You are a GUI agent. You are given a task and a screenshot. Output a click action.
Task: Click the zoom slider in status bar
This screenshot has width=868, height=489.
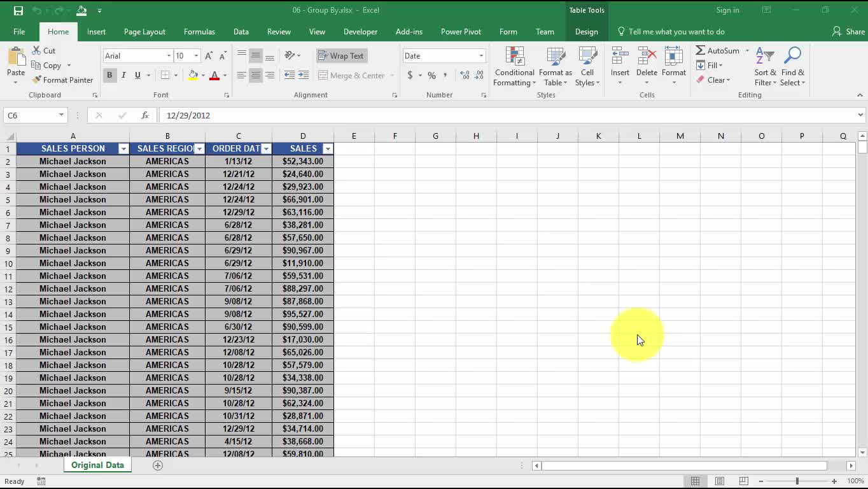coord(797,481)
